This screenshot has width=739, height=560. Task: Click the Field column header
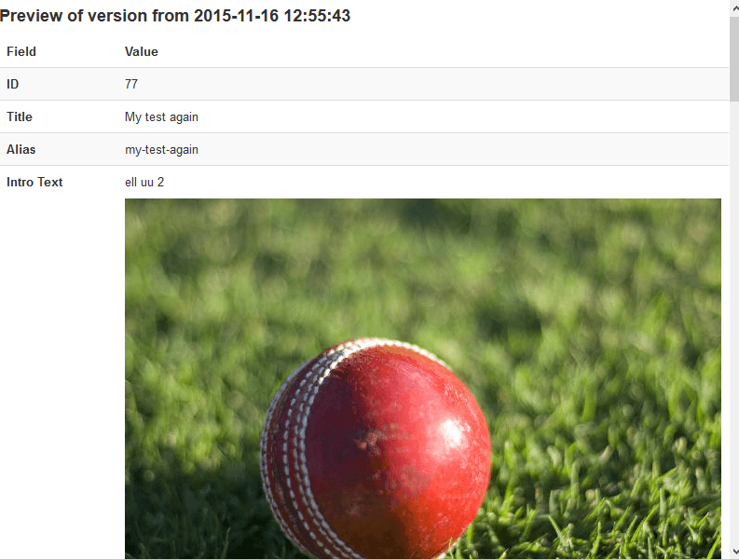[x=21, y=51]
